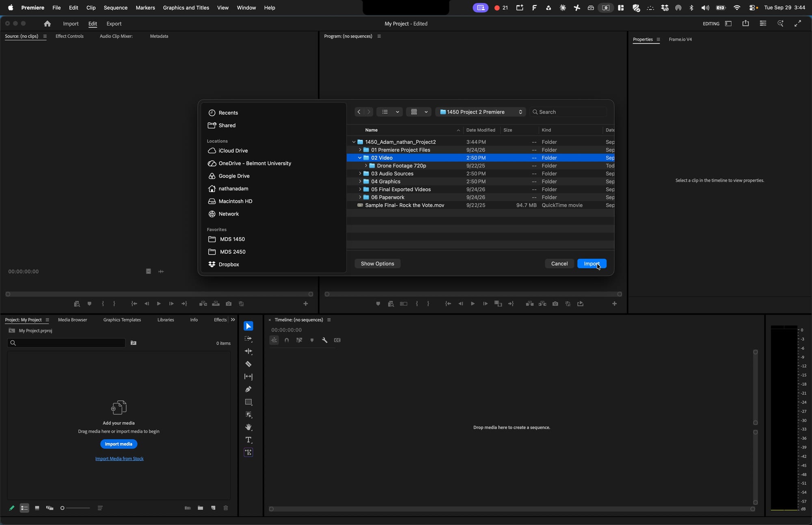Play the Source monitor
This screenshot has width=812, height=525.
click(x=159, y=304)
